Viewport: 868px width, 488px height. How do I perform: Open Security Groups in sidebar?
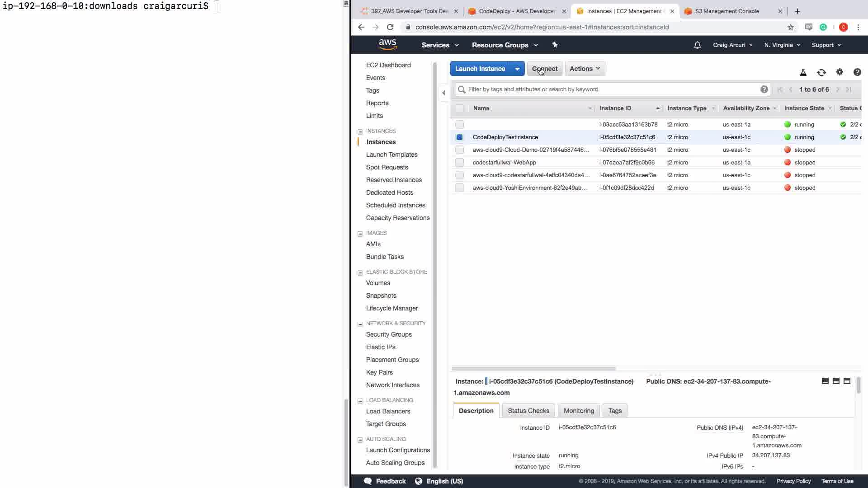pyautogui.click(x=389, y=334)
